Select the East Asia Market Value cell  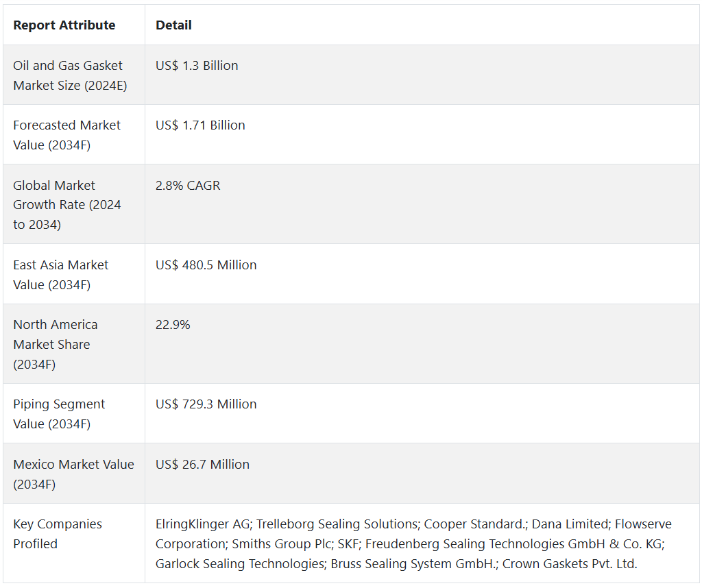[x=74, y=274]
